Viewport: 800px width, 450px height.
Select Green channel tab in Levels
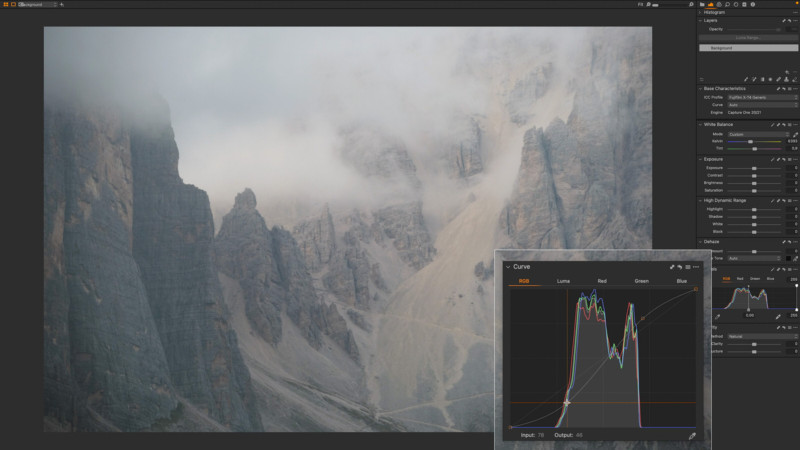[x=755, y=279]
